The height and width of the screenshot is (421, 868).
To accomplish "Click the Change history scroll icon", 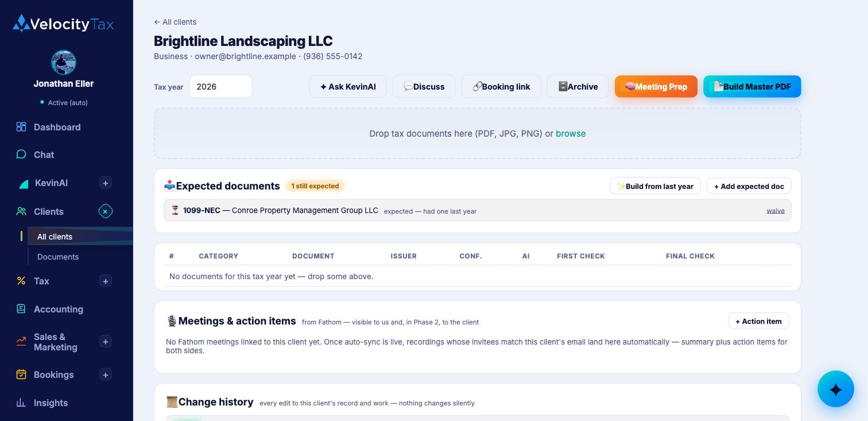I will tap(172, 401).
